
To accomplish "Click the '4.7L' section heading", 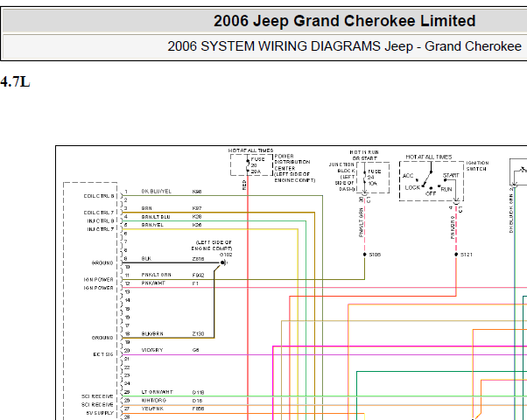I will (15, 81).
